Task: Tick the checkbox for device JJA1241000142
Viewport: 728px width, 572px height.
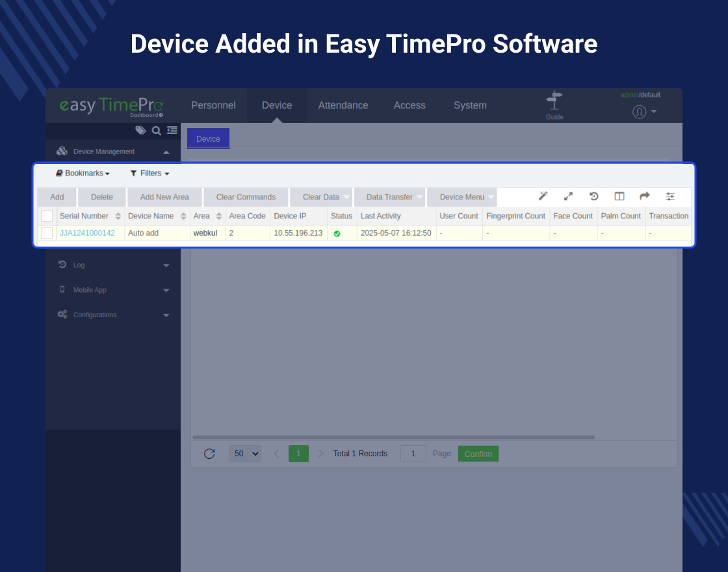Action: pos(47,233)
